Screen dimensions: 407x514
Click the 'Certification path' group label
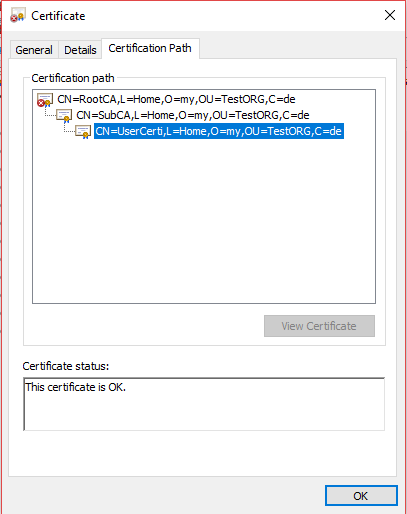coord(73,78)
